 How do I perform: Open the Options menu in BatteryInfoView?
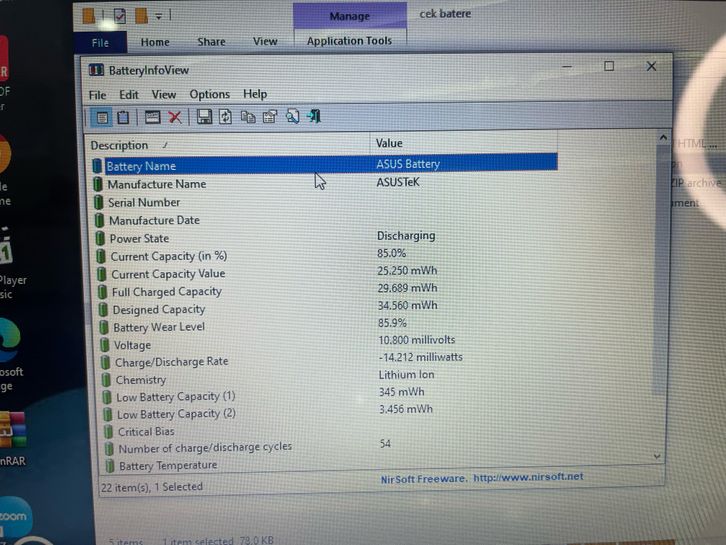[x=209, y=94]
